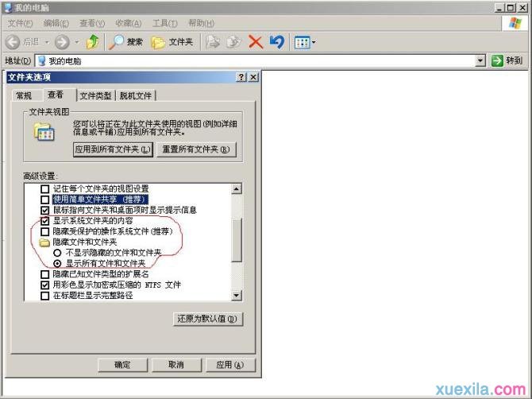Image resolution: width=532 pixels, height=399 pixels.
Task: Click the 确定 button
Action: pos(122,365)
